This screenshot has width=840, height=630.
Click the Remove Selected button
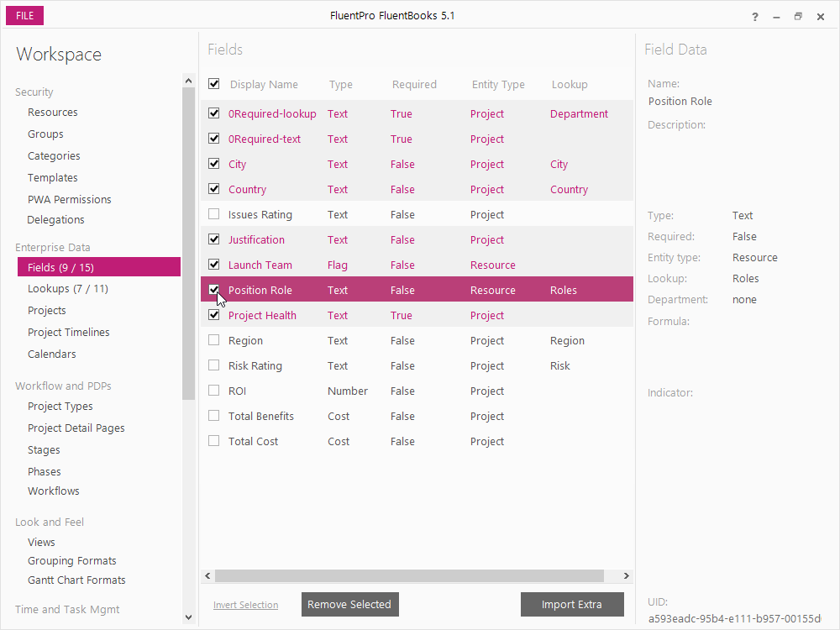click(349, 604)
